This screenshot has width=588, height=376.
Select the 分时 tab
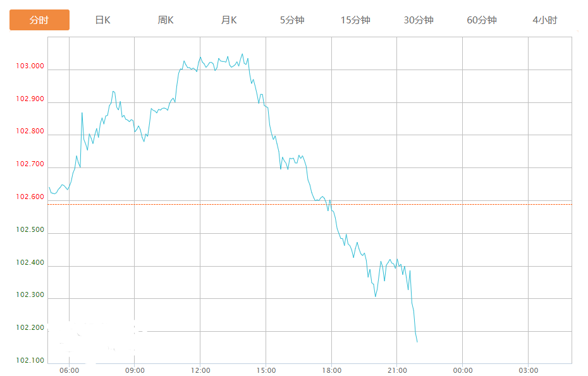click(39, 20)
